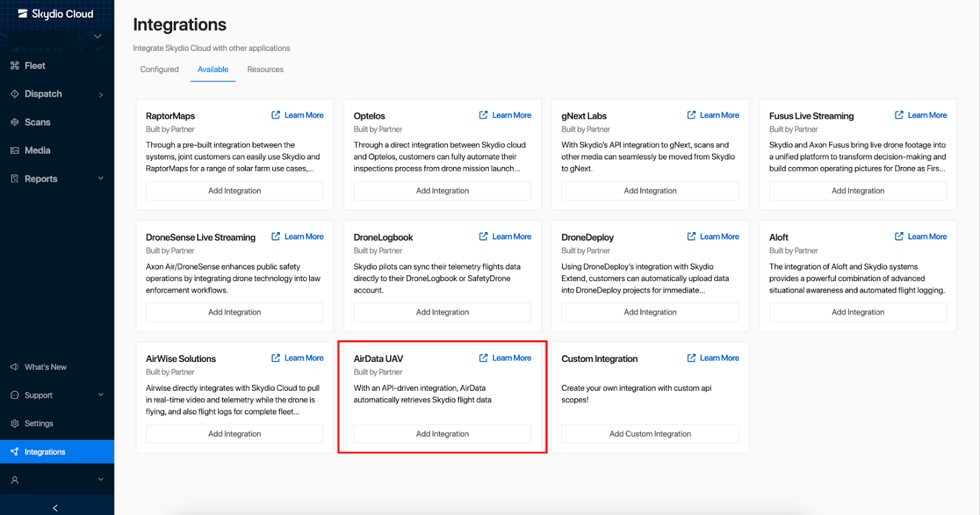
Task: Open the user account dropdown chevron
Action: (x=101, y=479)
